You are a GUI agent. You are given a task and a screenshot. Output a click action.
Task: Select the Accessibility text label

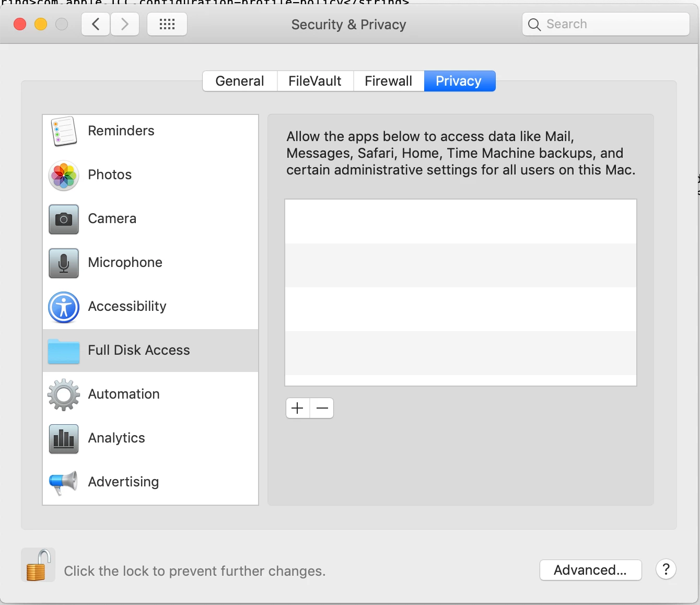coord(127,306)
